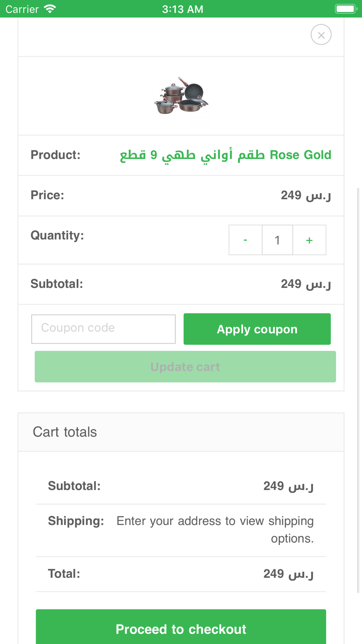Open the Rose Gold product link
The image size is (362, 644).
(x=225, y=155)
